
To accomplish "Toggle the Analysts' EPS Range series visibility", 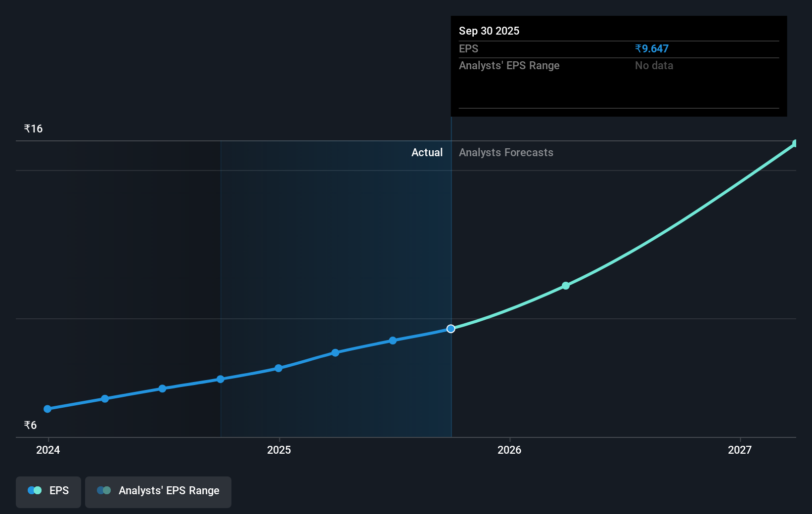I will pos(158,492).
